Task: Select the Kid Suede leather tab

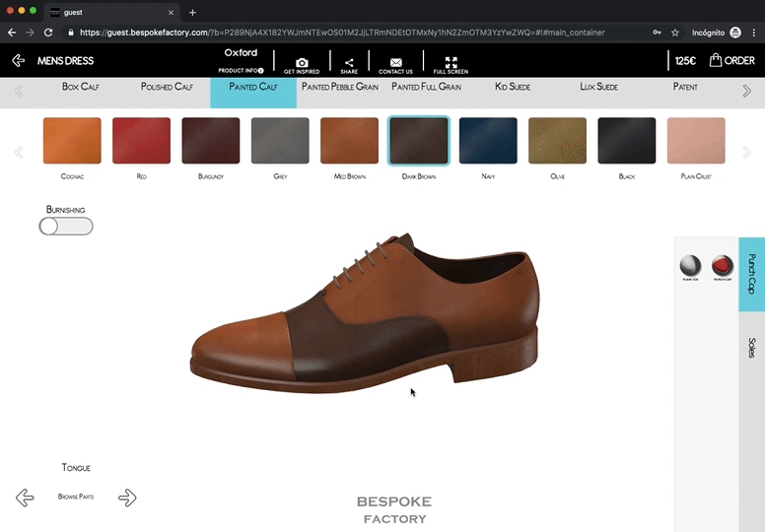Action: 512,88
